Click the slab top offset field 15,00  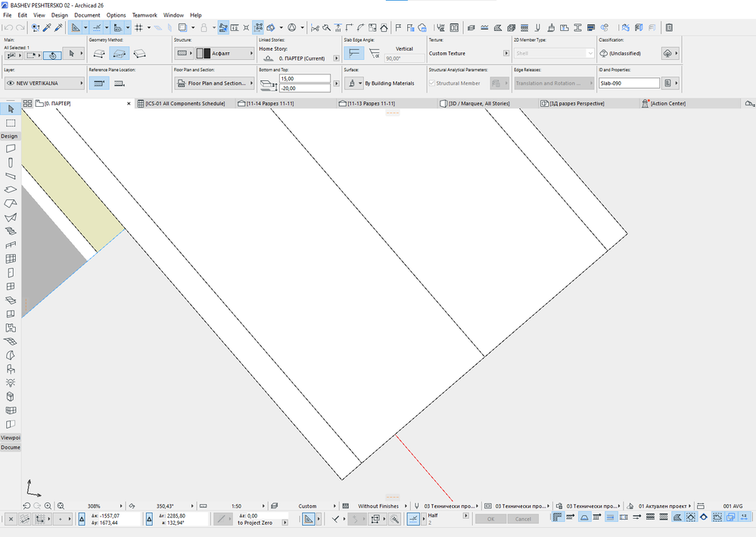tap(305, 79)
